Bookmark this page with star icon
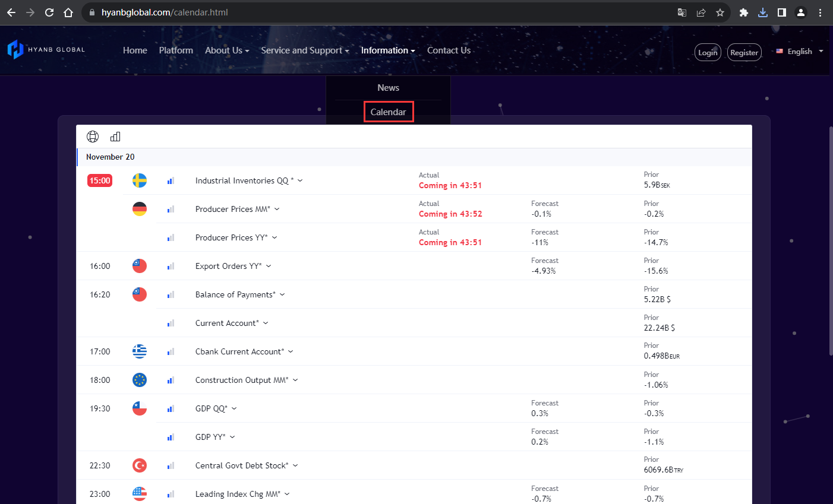 [x=720, y=12]
